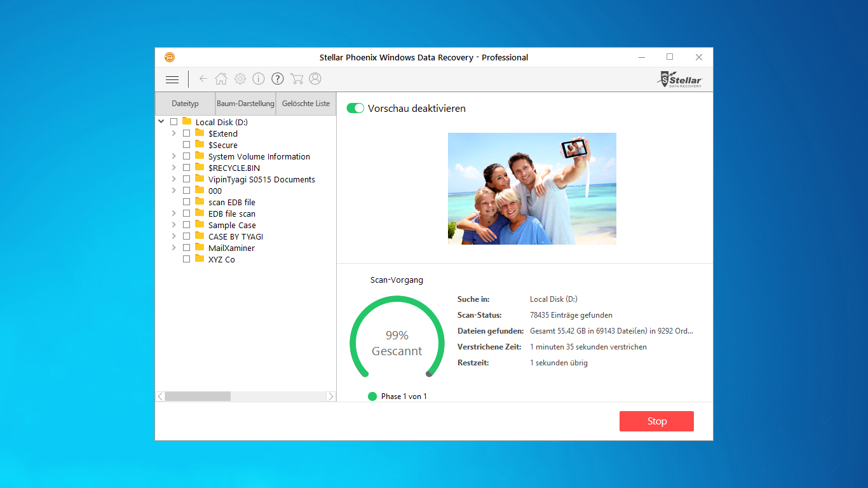Click the MailXaminer folder icon
Screen dimensions: 868x488
pos(200,247)
